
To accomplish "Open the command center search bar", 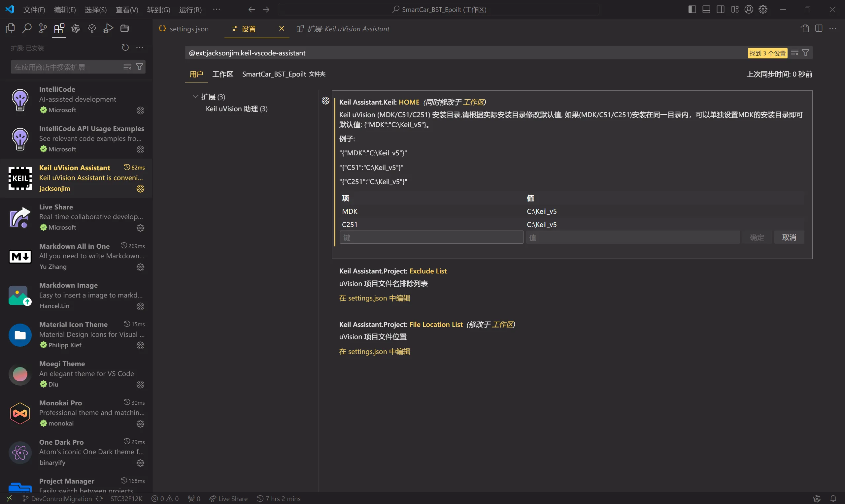I will click(x=439, y=10).
